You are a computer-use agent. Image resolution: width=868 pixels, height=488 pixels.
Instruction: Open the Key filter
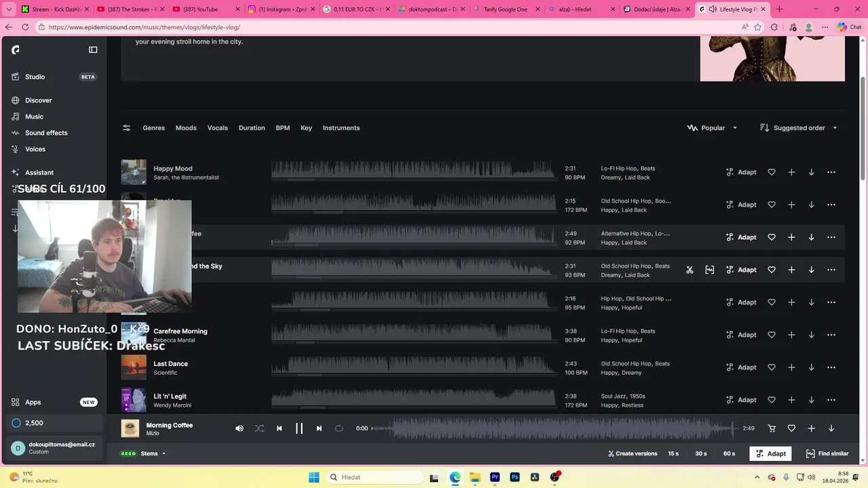307,127
